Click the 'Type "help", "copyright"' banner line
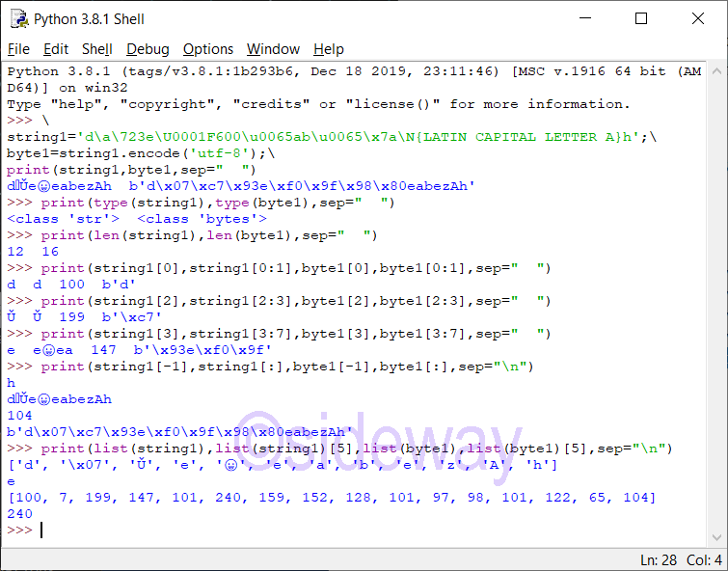 318,104
